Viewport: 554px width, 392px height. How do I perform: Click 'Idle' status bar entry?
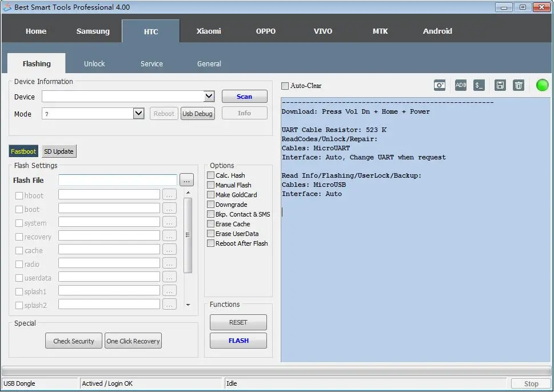click(x=232, y=383)
